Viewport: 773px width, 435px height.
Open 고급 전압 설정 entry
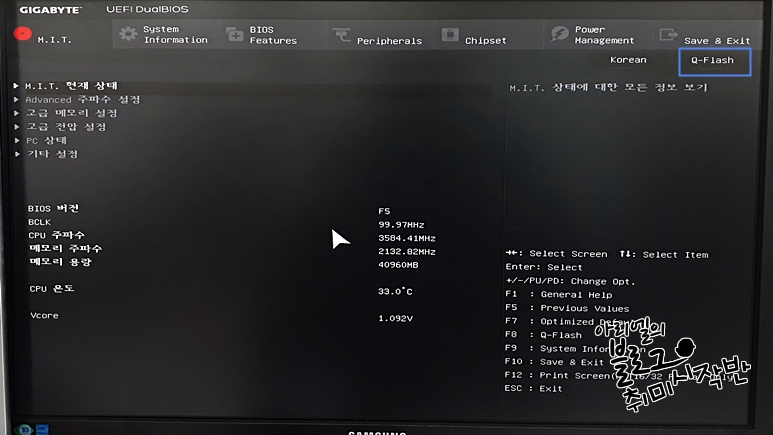(67, 127)
